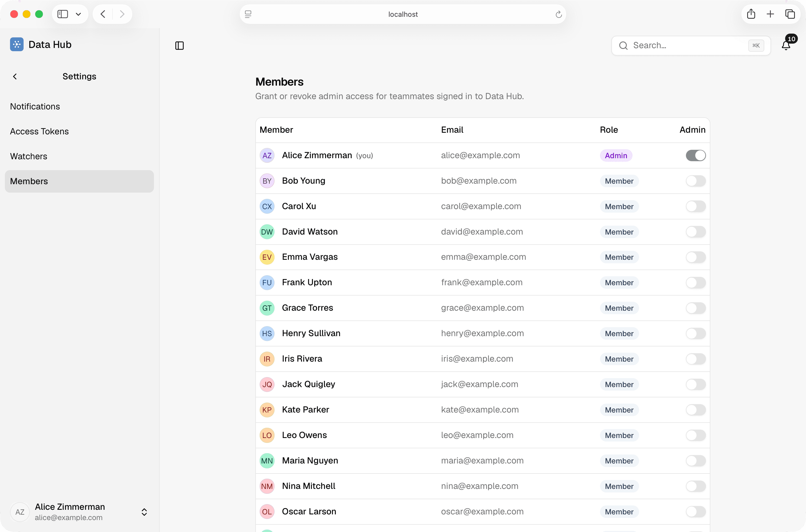Make Iris Rivera an admin
The height and width of the screenshot is (532, 806).
696,359
